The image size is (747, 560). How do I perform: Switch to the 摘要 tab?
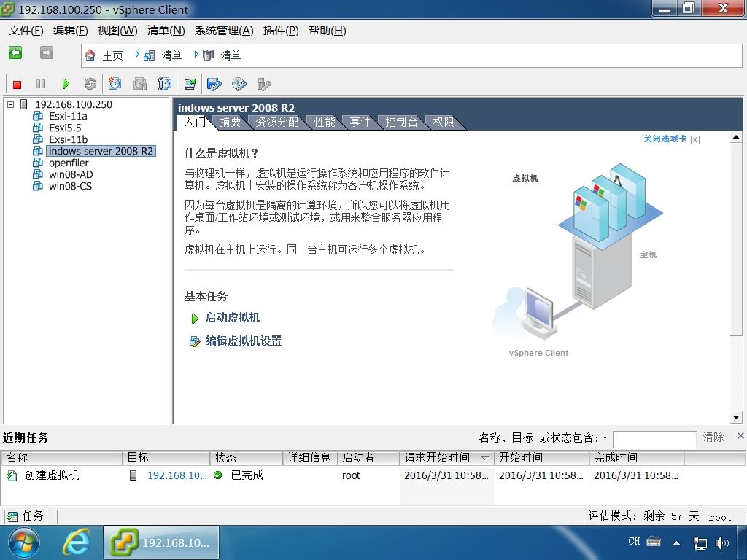[x=231, y=122]
